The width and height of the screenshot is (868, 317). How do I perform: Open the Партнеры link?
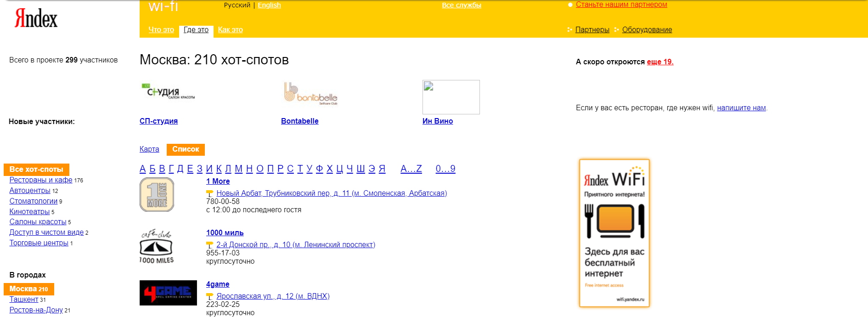tap(592, 29)
